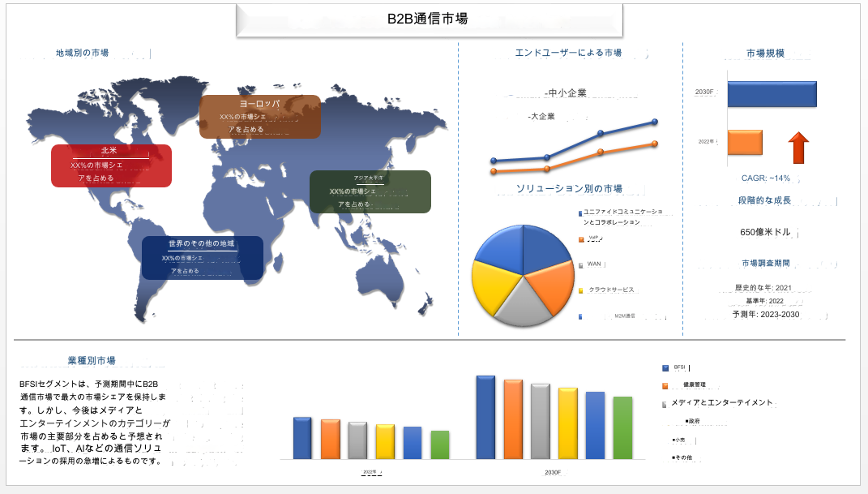Click the 予測年: 2023-2030 text
The image size is (868, 494).
(x=766, y=315)
